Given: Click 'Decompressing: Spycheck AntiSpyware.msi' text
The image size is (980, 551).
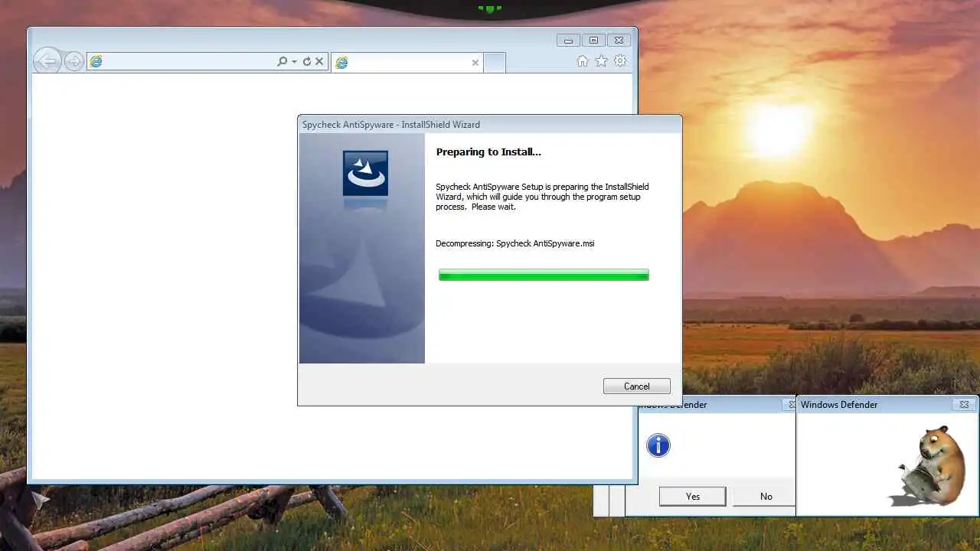Looking at the screenshot, I should pos(515,243).
